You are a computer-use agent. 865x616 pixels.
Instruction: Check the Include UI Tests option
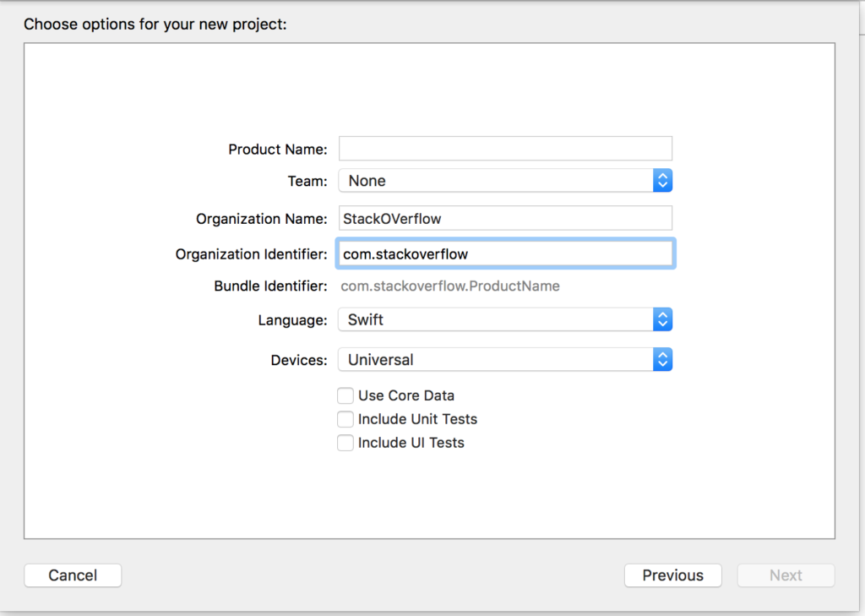(x=345, y=443)
